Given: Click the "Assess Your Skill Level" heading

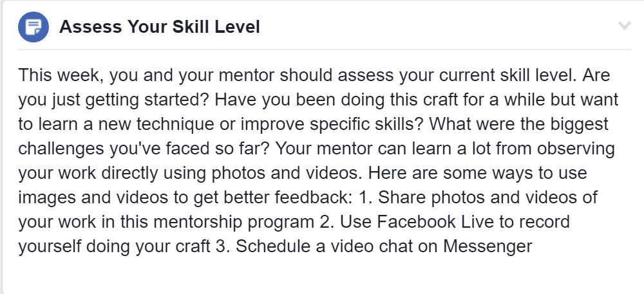Looking at the screenshot, I should pyautogui.click(x=160, y=28).
